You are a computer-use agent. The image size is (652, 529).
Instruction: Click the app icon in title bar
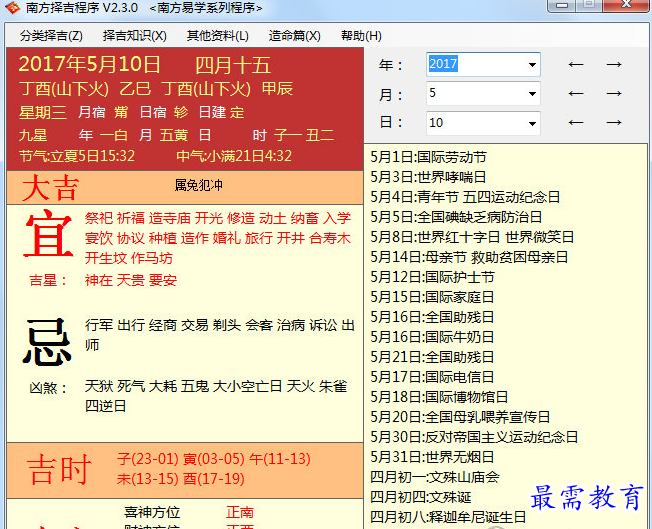point(12,7)
